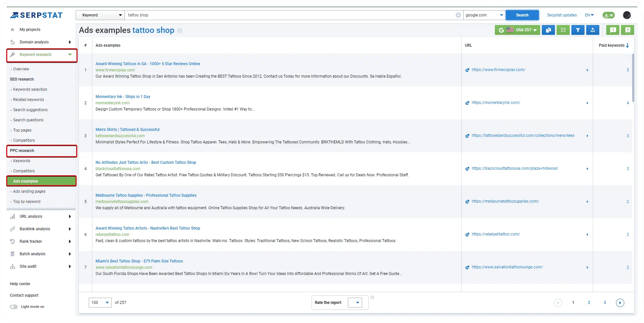
Task: Open the feedback exclamation icon
Action: (x=612, y=30)
